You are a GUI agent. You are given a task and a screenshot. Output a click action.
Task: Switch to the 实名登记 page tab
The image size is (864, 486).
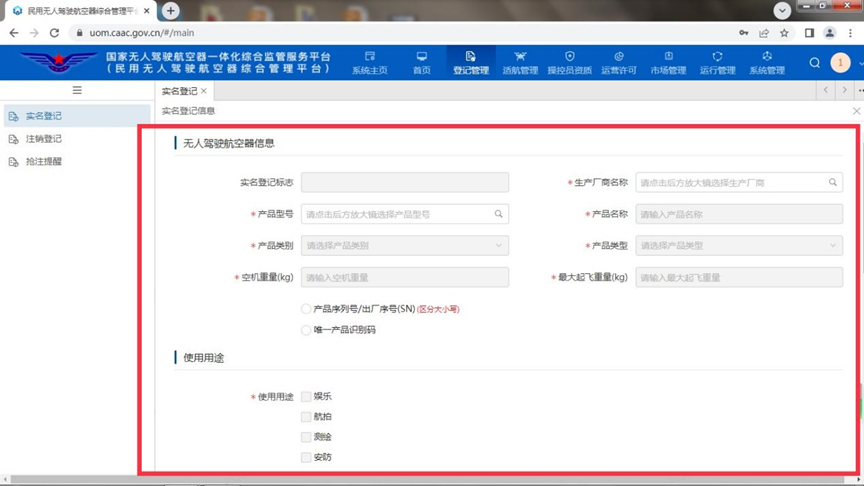[x=180, y=91]
